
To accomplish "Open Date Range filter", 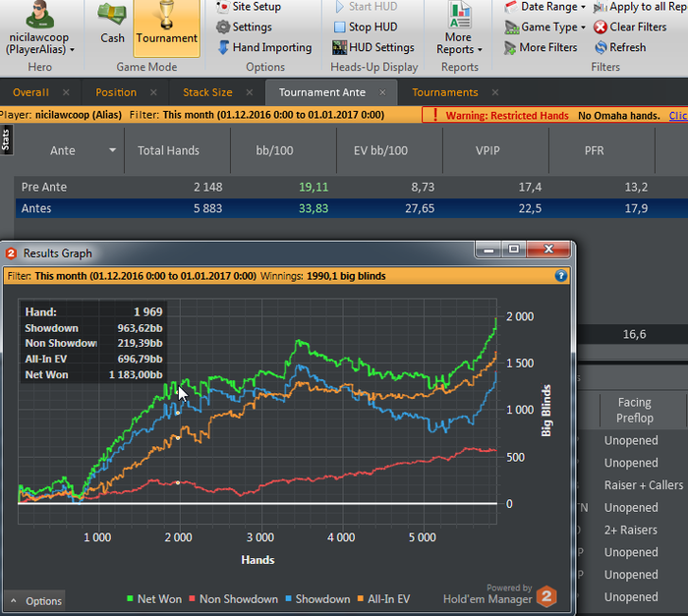I will click(x=545, y=7).
